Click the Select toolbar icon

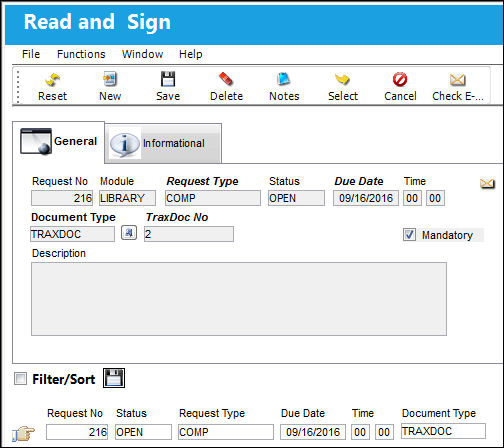click(342, 79)
